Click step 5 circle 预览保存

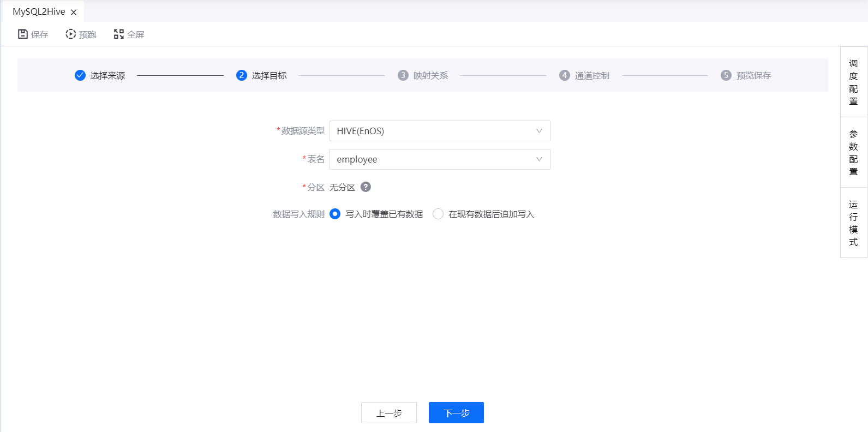[726, 75]
